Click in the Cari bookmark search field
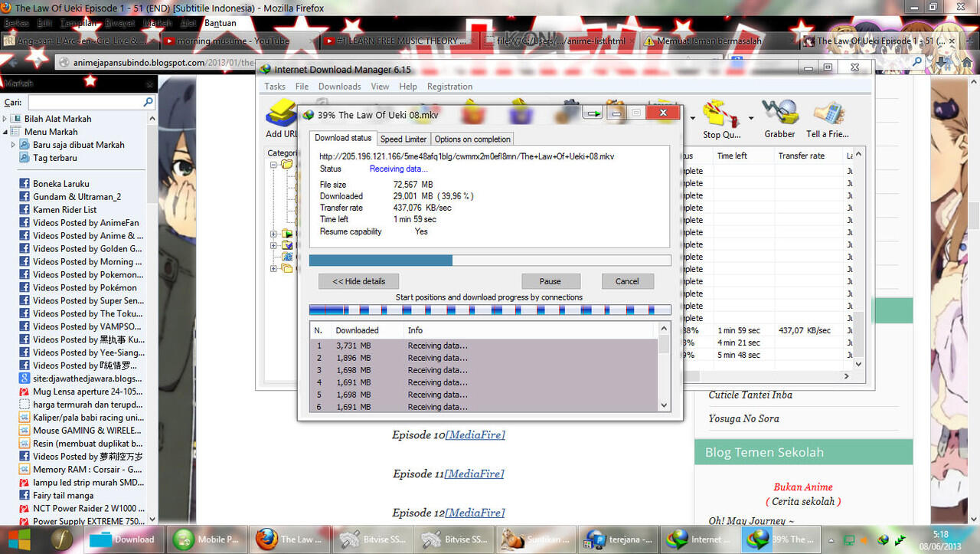The width and height of the screenshot is (980, 554). pos(84,102)
